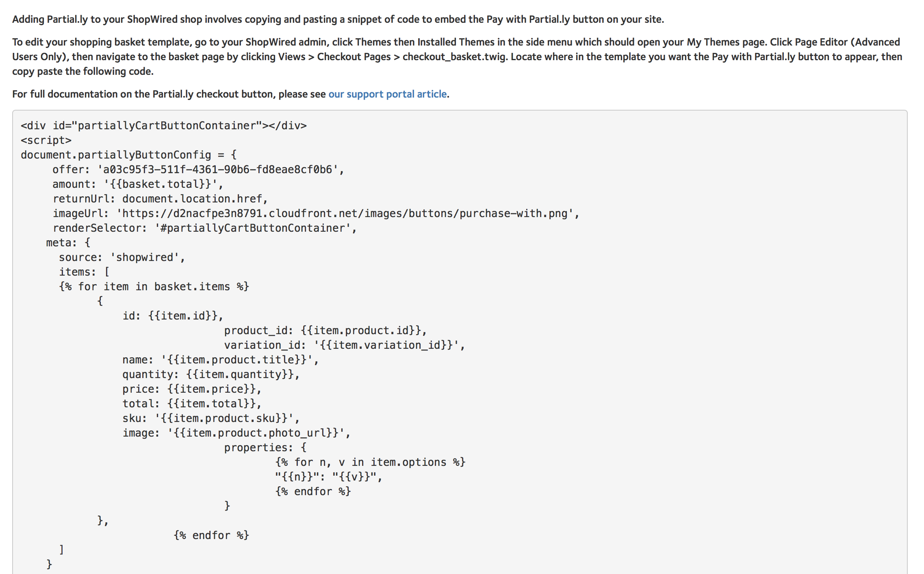This screenshot has width=924, height=574.
Task: Click the renderSelector code line
Action: [x=204, y=228]
